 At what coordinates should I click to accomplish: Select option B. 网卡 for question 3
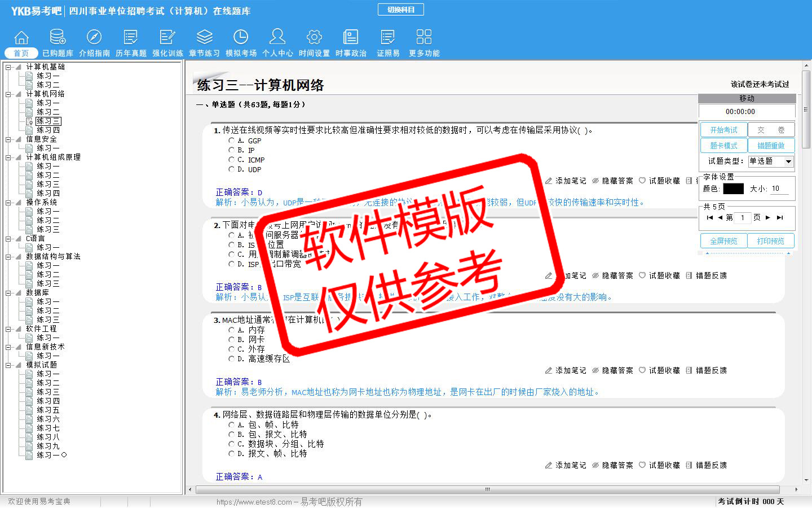point(231,340)
